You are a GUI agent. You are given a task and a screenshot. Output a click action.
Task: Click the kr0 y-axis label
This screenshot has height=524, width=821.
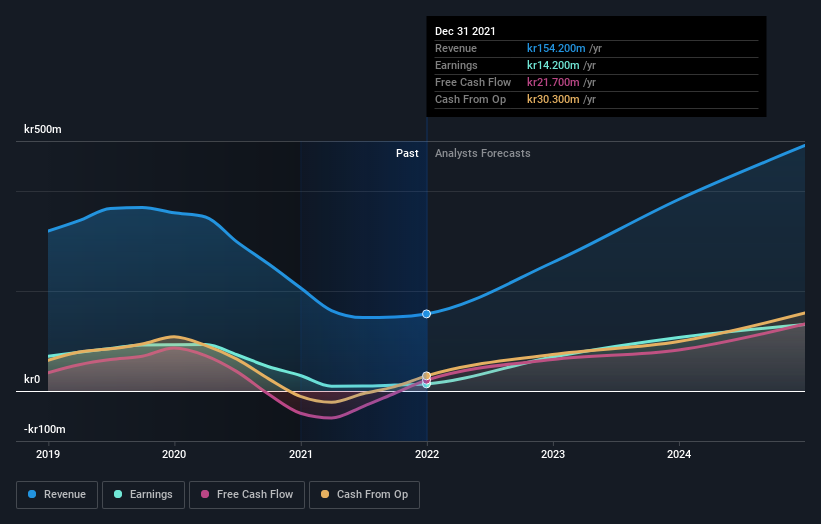(x=32, y=379)
